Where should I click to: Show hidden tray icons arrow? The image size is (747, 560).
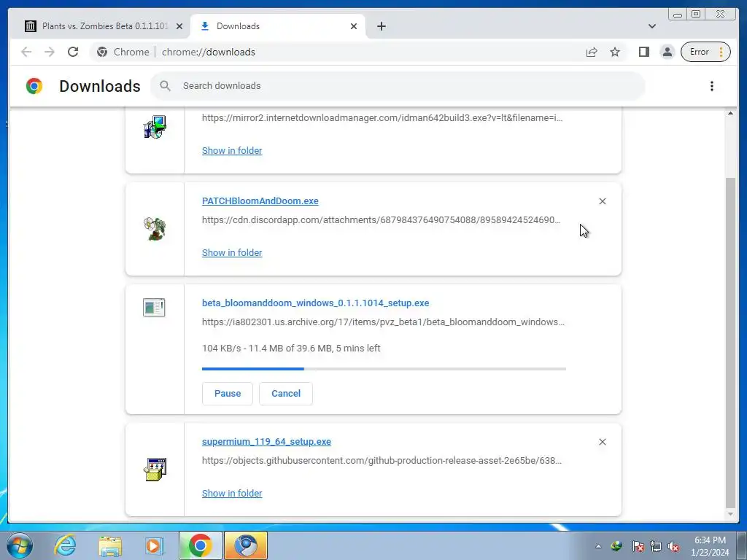click(x=598, y=546)
